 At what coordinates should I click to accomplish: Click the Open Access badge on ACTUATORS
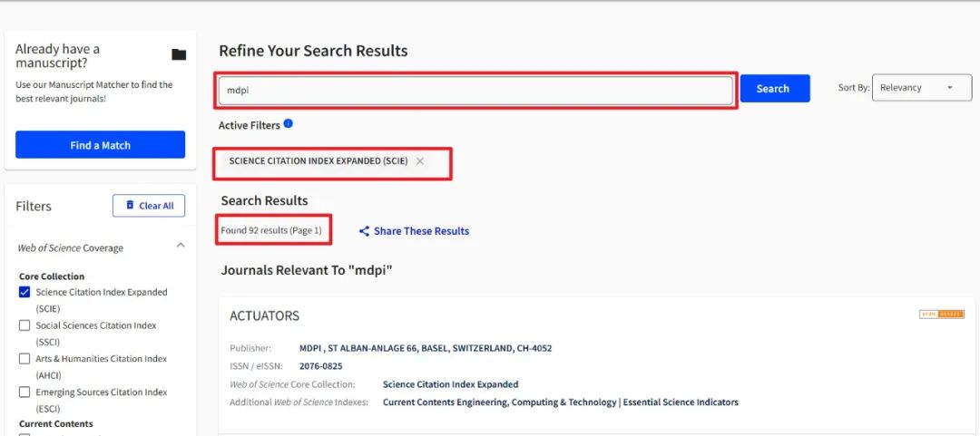[x=941, y=315]
